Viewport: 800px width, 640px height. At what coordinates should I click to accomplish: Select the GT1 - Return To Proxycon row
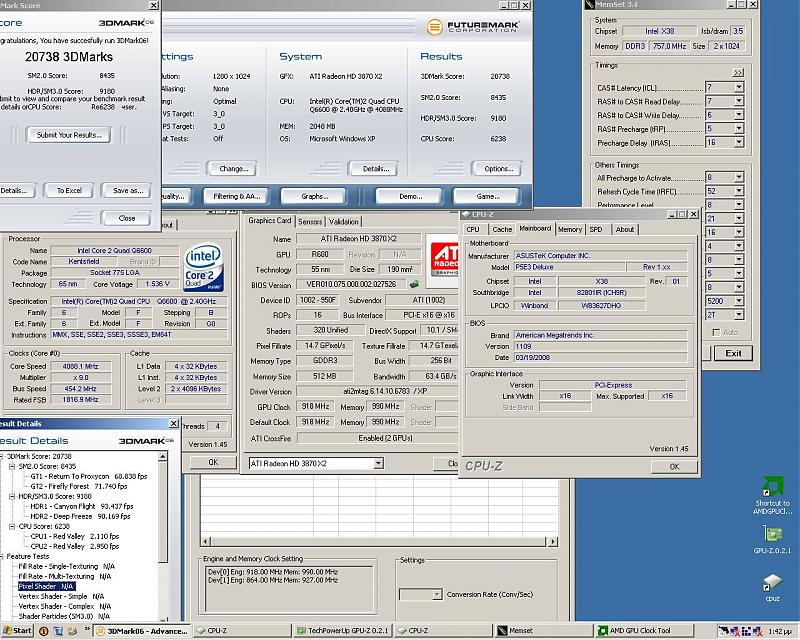[89, 476]
